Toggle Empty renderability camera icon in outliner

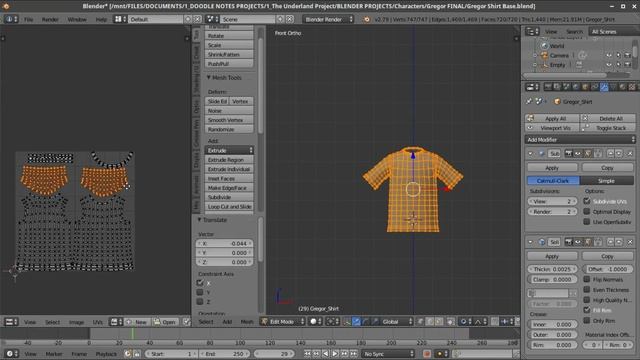[628, 64]
